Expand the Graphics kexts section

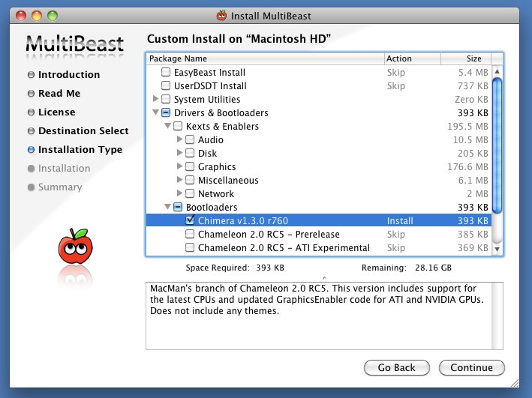[179, 167]
